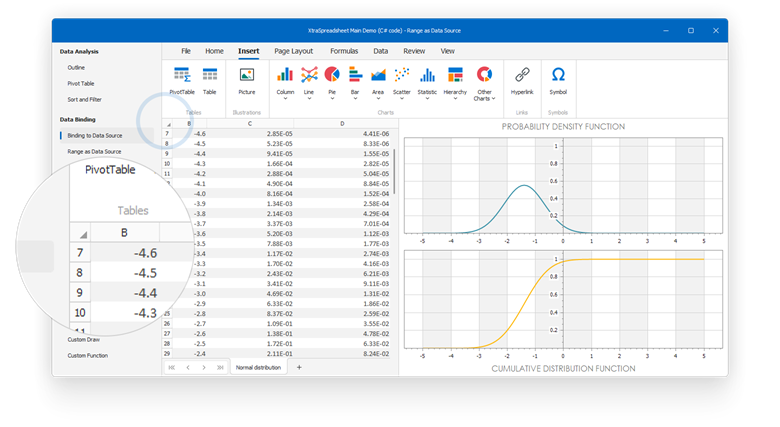Switch to the Formulas tab
The width and height of the screenshot is (780, 427).
point(344,51)
